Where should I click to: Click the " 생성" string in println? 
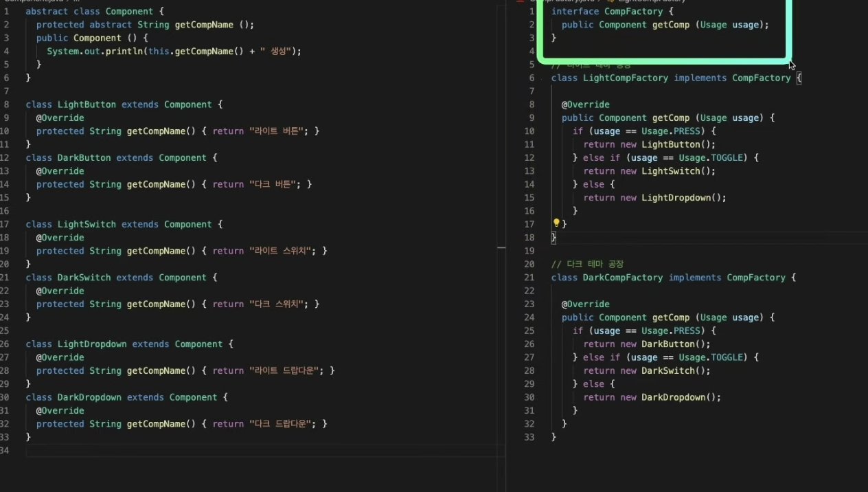[x=276, y=52]
